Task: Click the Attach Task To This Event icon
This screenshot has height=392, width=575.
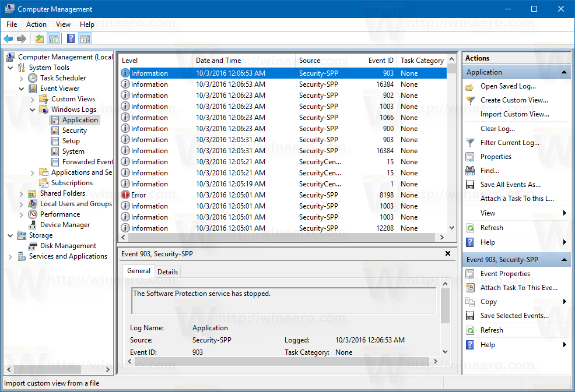Action: (x=469, y=287)
